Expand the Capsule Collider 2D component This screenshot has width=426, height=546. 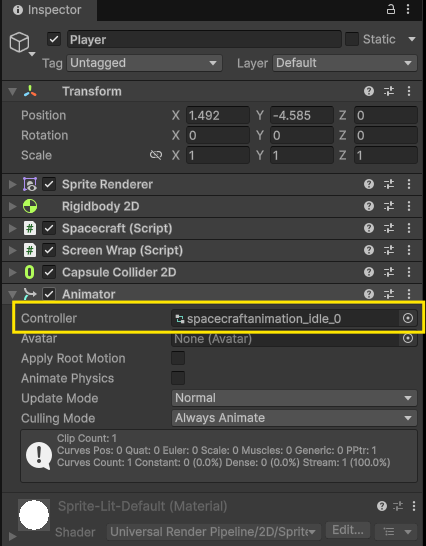tap(13, 272)
